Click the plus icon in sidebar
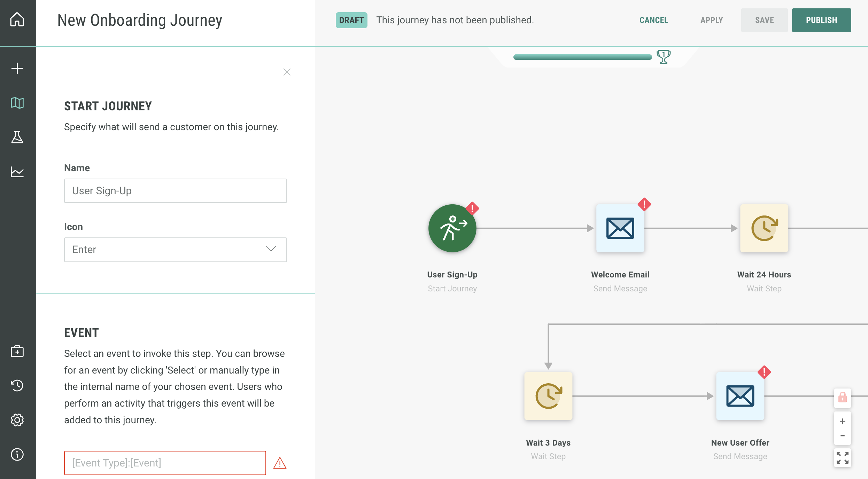This screenshot has width=868, height=479. (x=17, y=68)
